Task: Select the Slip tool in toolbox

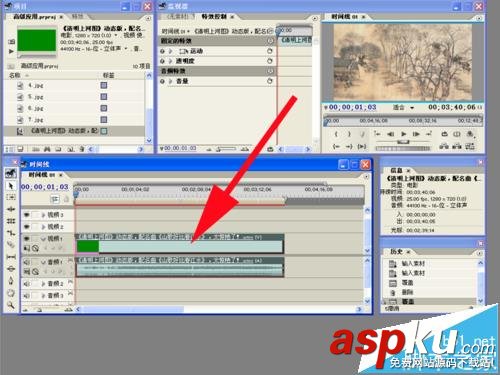Action: [11, 257]
